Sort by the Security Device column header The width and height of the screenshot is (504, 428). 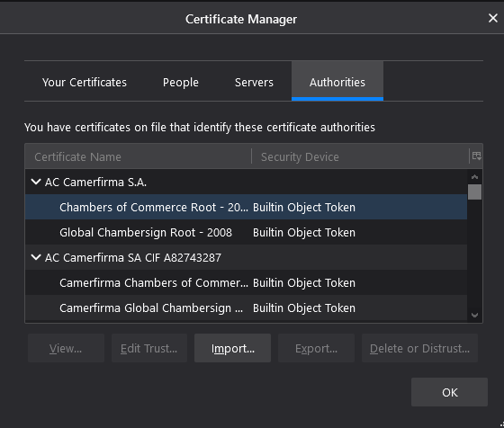coord(360,156)
